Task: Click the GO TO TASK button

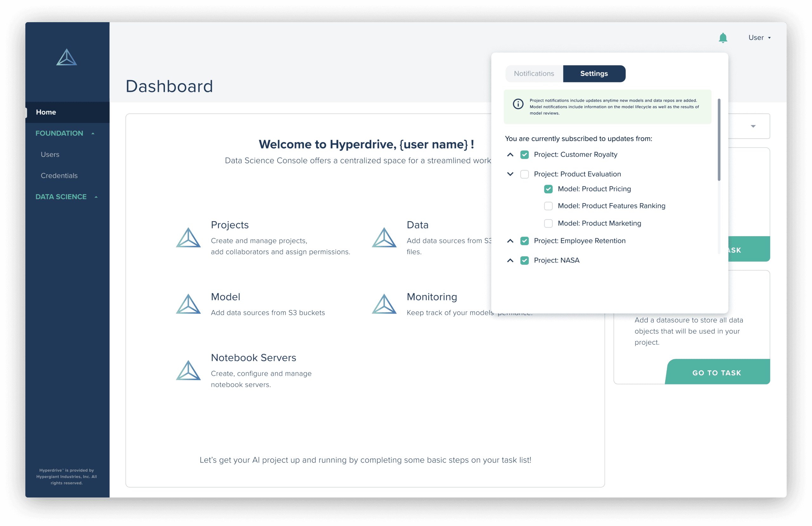Action: (716, 372)
